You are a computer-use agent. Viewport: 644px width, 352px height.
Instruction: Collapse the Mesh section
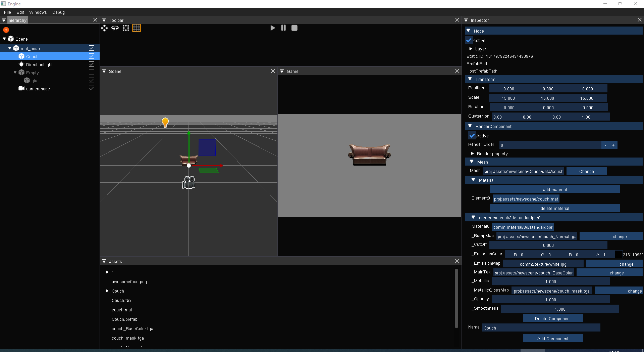(472, 162)
